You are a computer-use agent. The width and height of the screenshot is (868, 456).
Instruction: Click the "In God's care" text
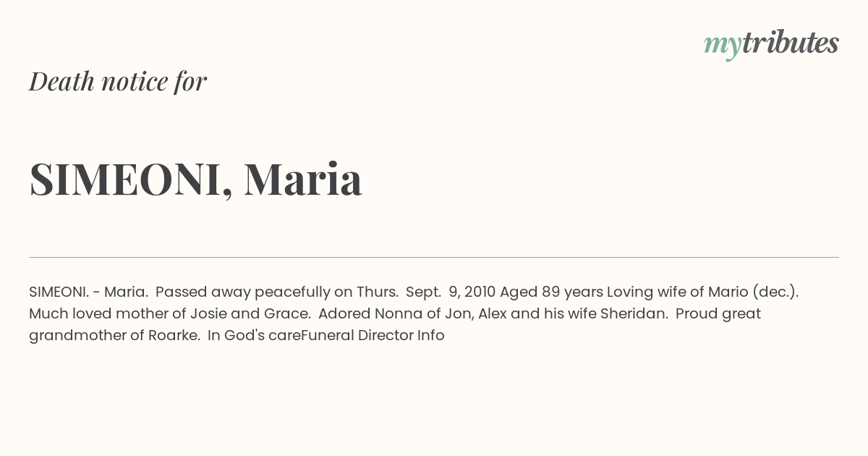click(x=253, y=335)
